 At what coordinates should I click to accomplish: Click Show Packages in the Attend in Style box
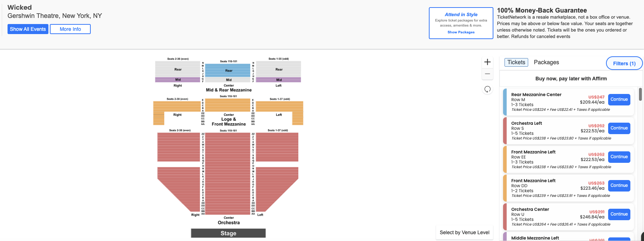click(x=460, y=32)
